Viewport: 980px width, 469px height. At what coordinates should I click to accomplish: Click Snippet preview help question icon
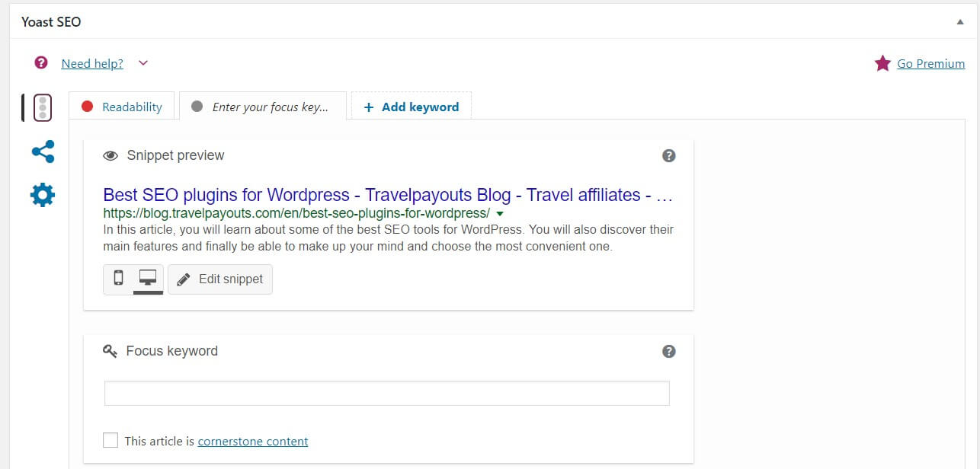point(669,155)
